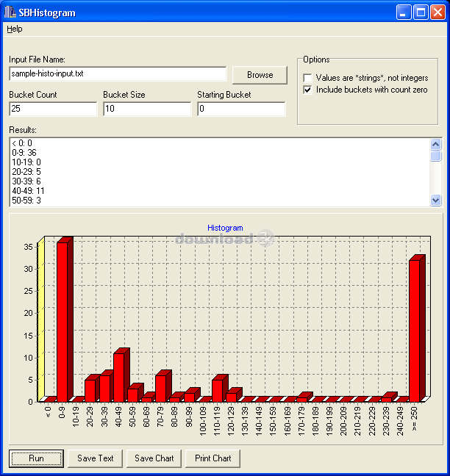
Task: Click into the Starting Bucket field
Action: [241, 109]
